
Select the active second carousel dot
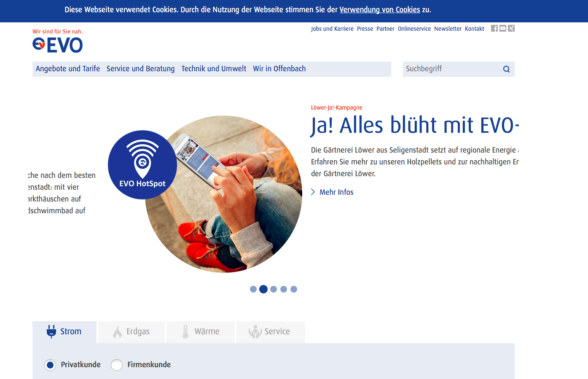[x=263, y=289]
